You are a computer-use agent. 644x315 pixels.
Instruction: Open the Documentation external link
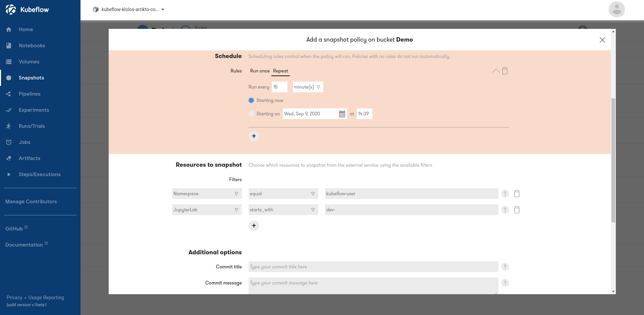[26, 245]
